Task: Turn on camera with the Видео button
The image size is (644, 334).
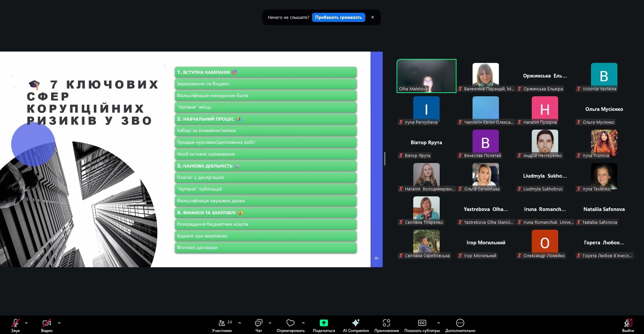Action: [47, 325]
